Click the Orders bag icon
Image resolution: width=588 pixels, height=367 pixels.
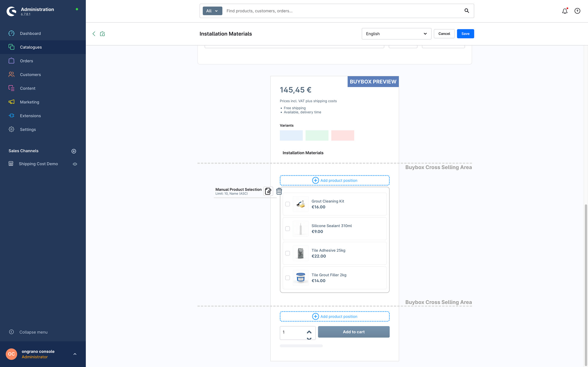point(11,61)
